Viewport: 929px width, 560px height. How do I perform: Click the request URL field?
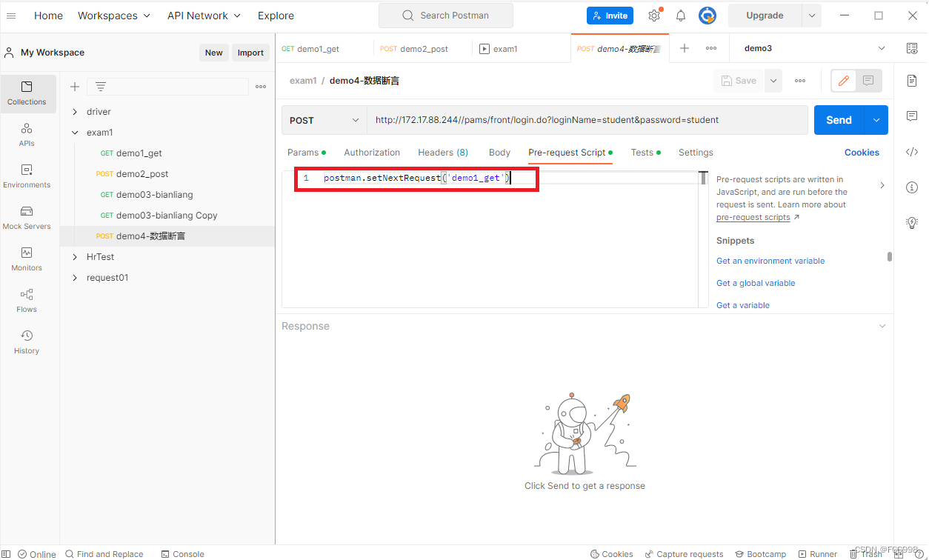[x=587, y=120]
